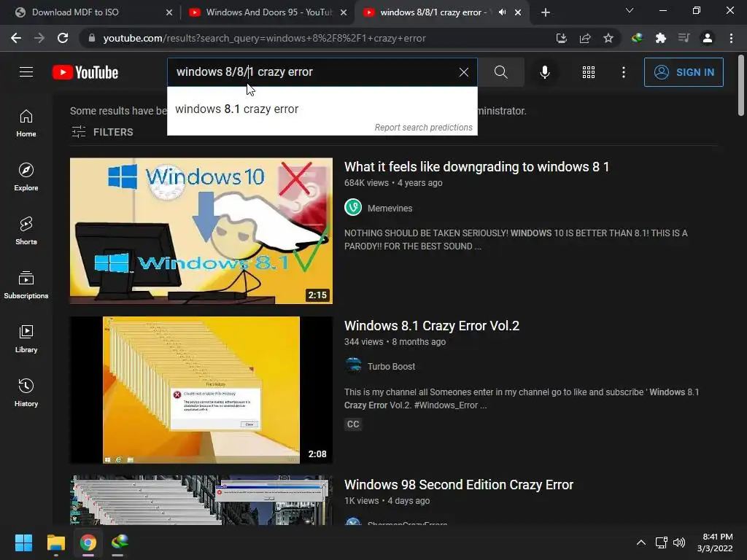Screen dimensions: 747x560
Task: Reload the page
Action: (x=63, y=38)
